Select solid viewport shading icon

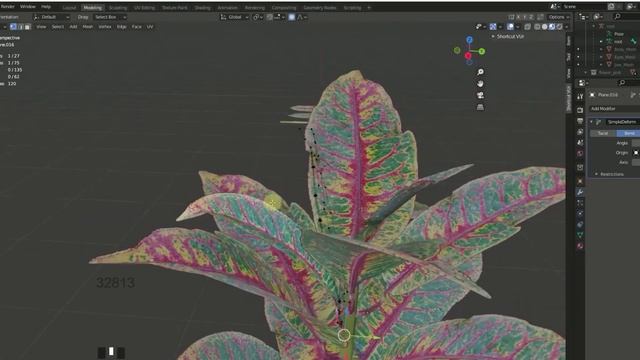pyautogui.click(x=544, y=27)
